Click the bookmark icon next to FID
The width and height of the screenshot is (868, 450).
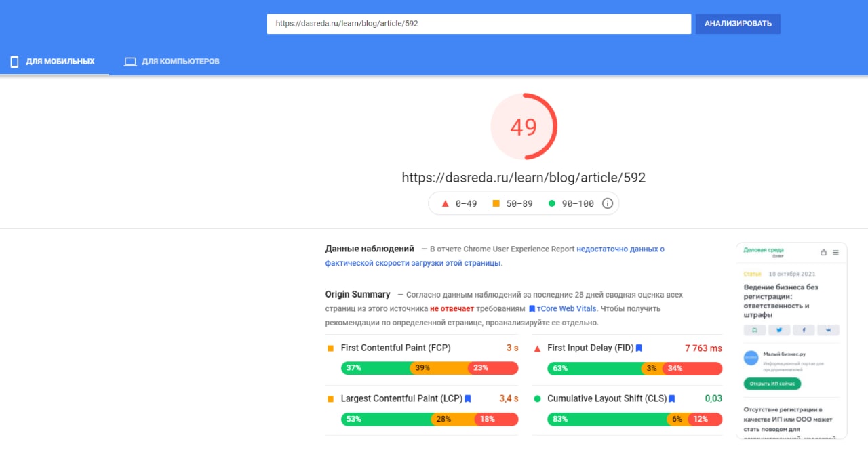coord(639,348)
